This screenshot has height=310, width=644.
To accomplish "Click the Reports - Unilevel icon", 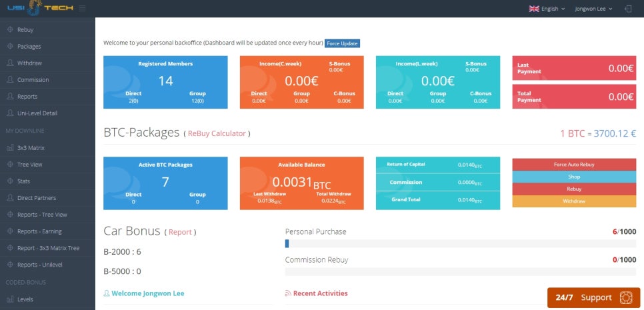I will coord(10,265).
